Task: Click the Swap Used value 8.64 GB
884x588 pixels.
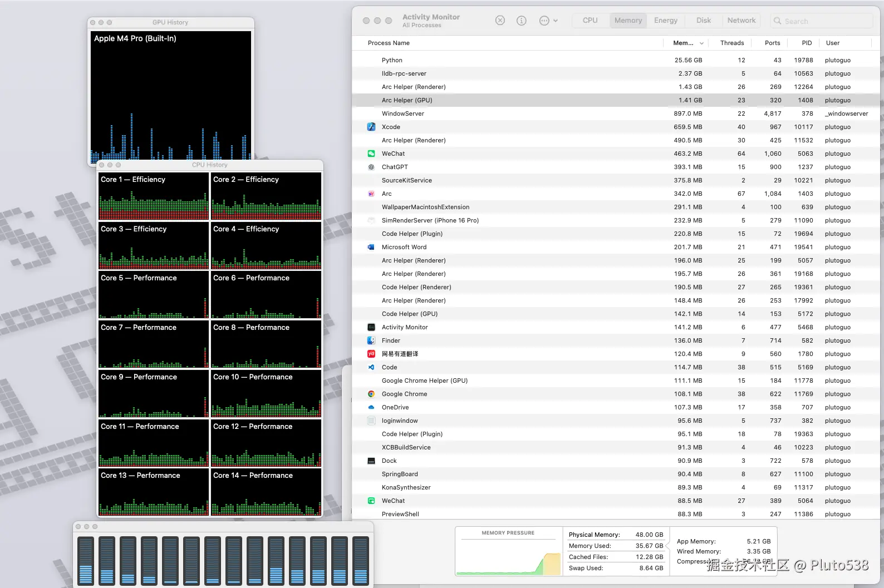Action: [x=651, y=568]
